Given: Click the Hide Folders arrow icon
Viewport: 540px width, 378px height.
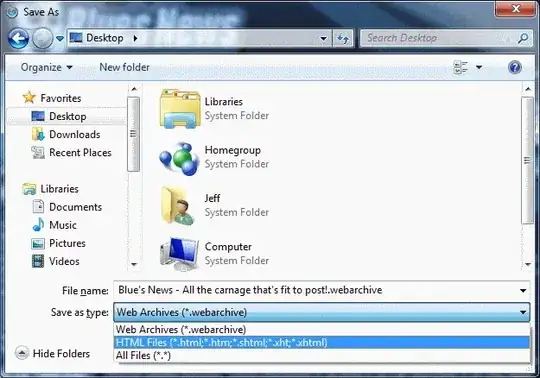Looking at the screenshot, I should (22, 353).
